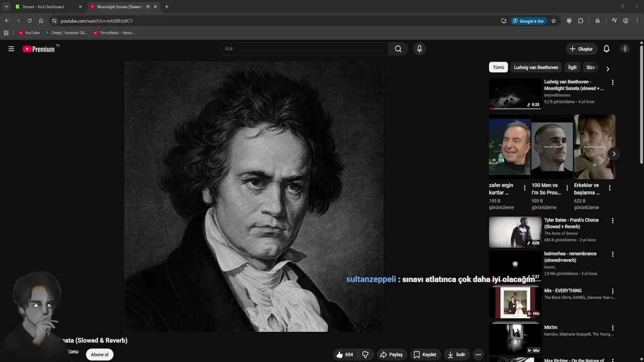Go back to the previous page
Image resolution: width=644 pixels, height=362 pixels.
pos(7,21)
